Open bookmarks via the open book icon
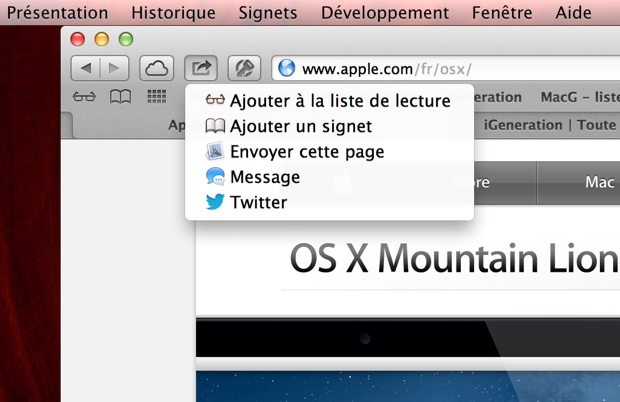 pyautogui.click(x=120, y=96)
